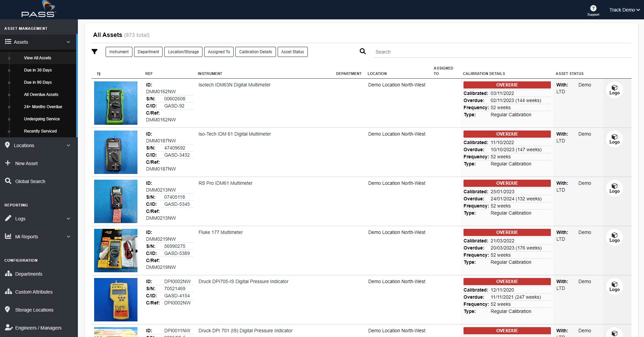Click the filter funnel icon
The height and width of the screenshot is (337, 644).
94,52
